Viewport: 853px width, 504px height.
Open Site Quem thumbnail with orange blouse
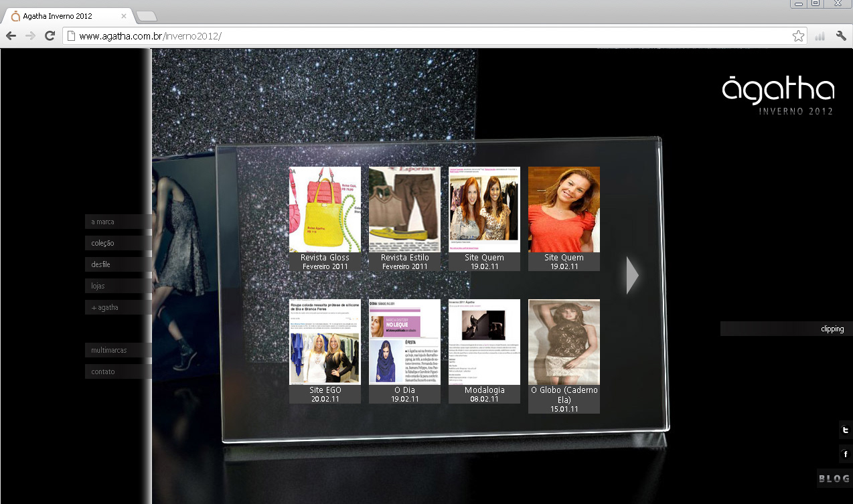tap(564, 209)
